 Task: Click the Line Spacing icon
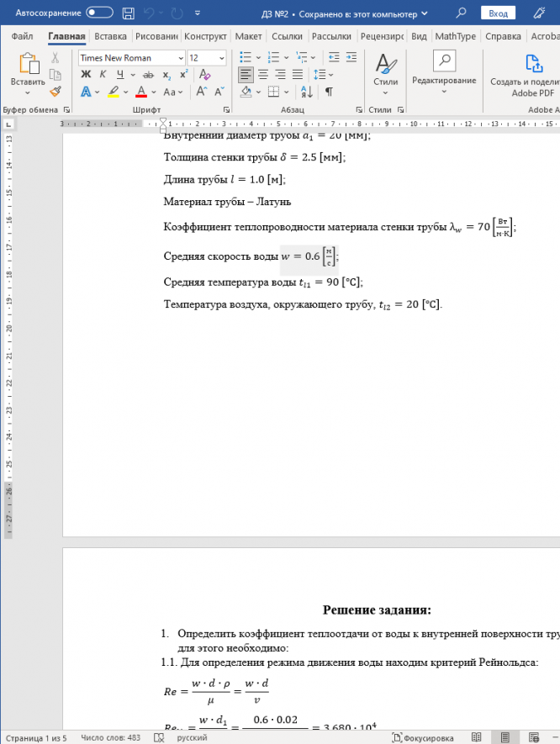point(320,75)
